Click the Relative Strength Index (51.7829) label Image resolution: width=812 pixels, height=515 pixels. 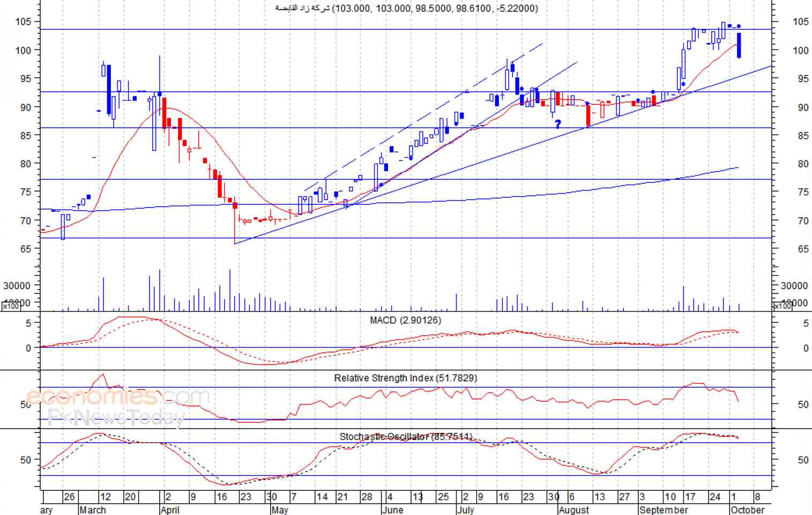pos(406,378)
